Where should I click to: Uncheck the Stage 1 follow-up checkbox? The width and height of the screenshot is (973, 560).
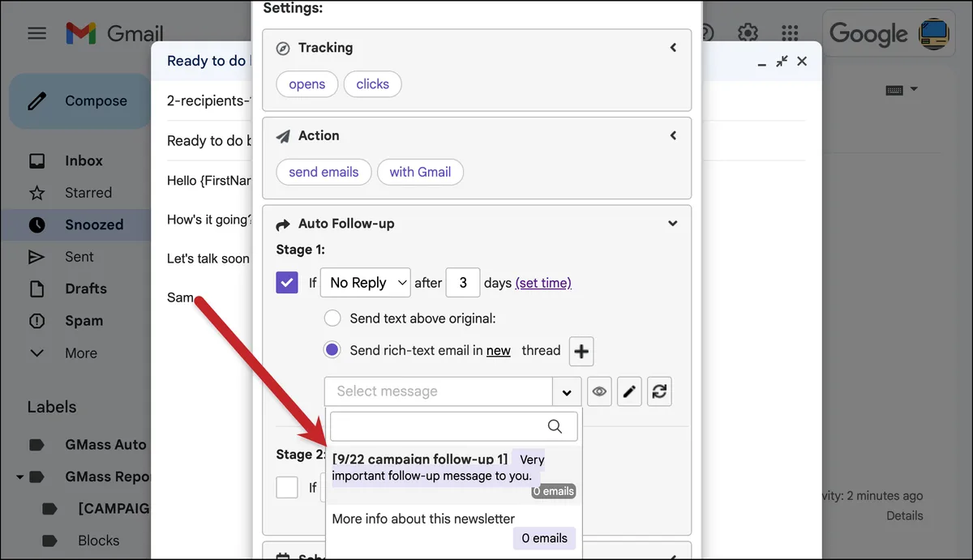(287, 283)
